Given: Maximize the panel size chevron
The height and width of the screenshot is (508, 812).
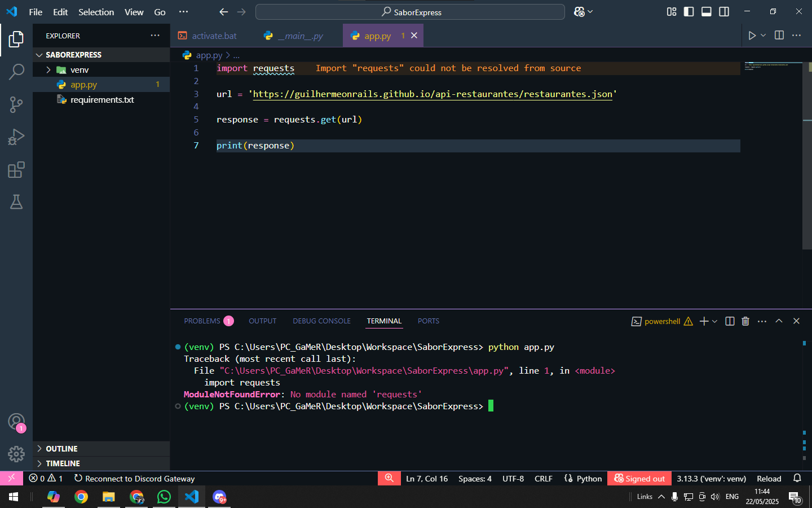Looking at the screenshot, I should pyautogui.click(x=779, y=321).
